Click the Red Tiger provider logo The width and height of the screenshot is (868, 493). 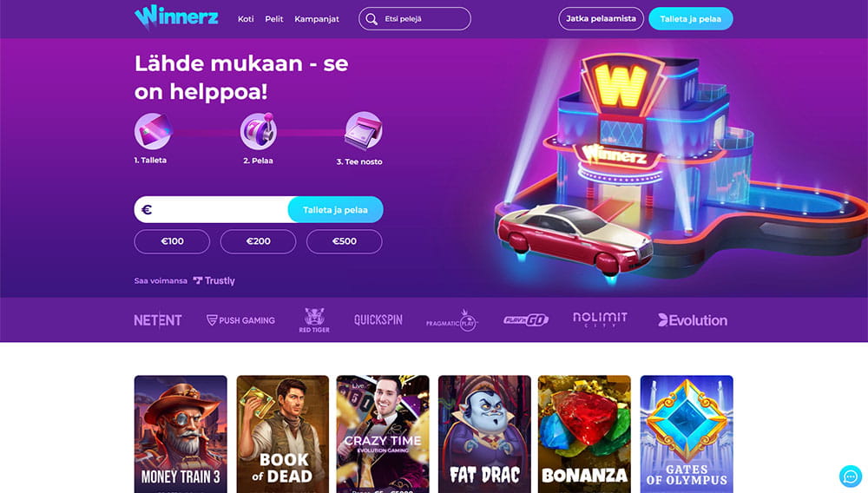(x=314, y=320)
